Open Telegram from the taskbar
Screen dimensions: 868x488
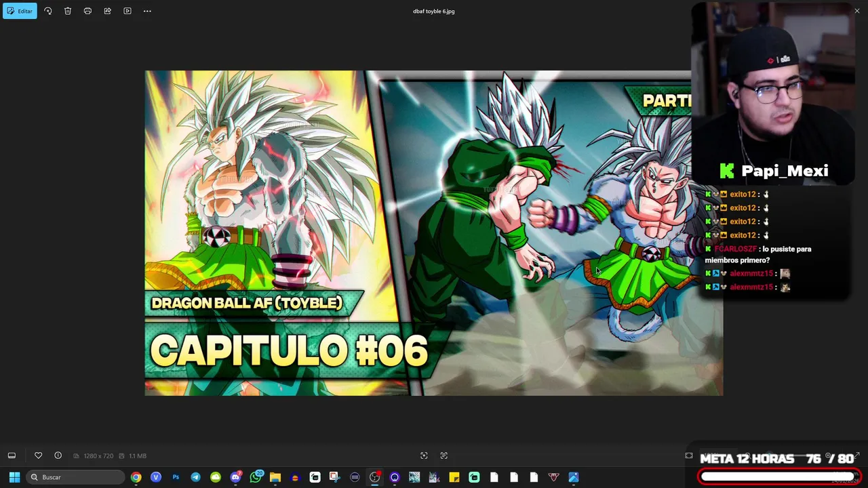coord(195,477)
